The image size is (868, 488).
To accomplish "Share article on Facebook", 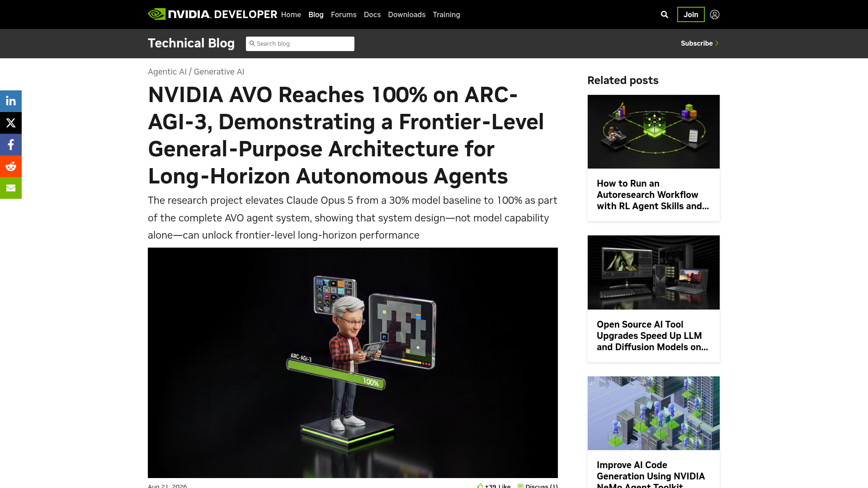I will [x=11, y=145].
